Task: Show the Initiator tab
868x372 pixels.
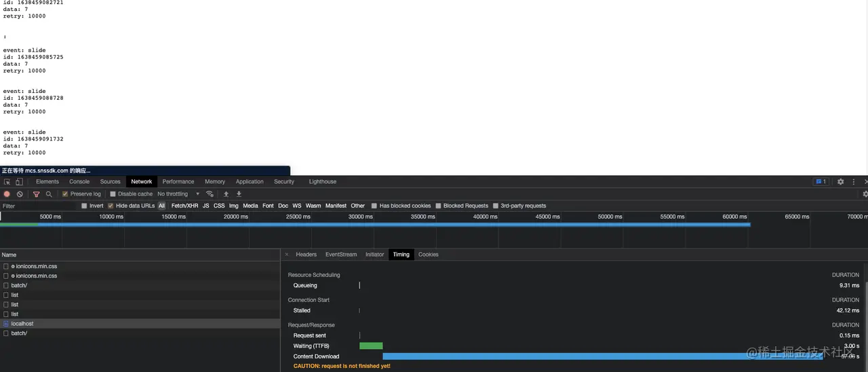Action: tap(374, 255)
